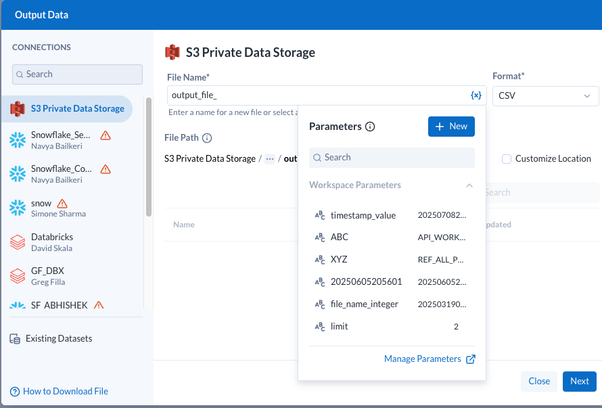This screenshot has height=408, width=602.
Task: Click the S3 logo in the main header
Action: coord(172,52)
